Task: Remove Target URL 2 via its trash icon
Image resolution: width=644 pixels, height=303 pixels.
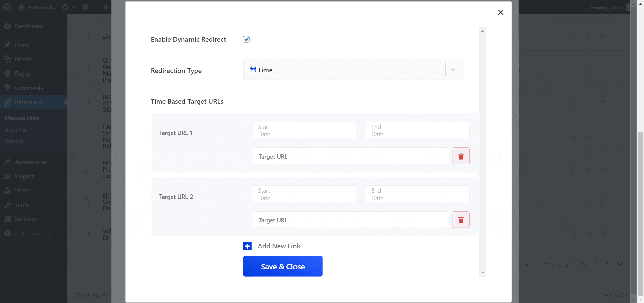Action: (461, 220)
